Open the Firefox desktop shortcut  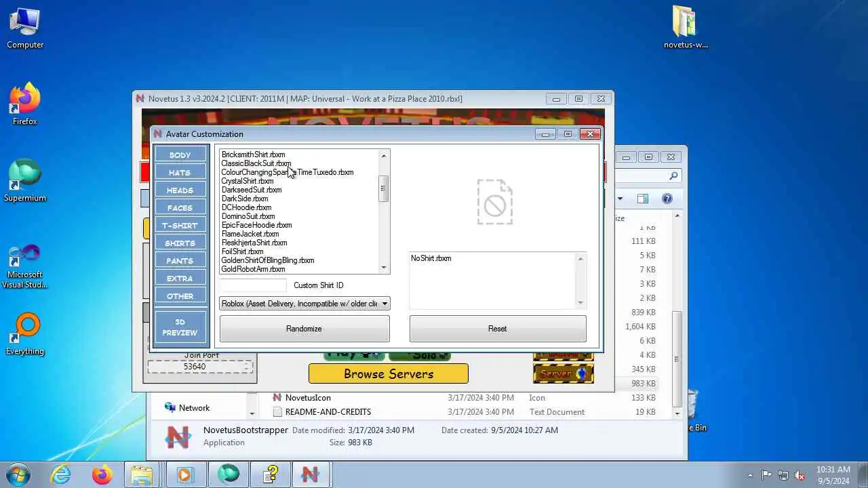25,104
